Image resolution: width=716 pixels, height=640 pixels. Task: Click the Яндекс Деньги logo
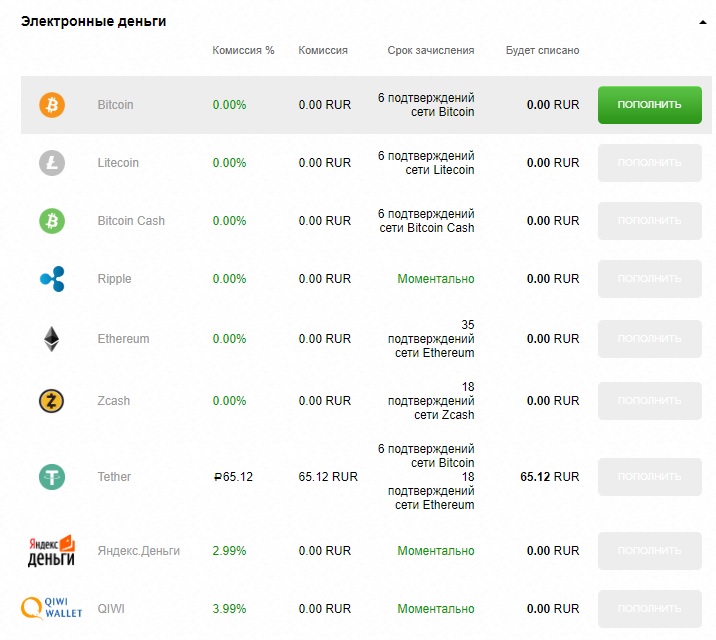51,551
